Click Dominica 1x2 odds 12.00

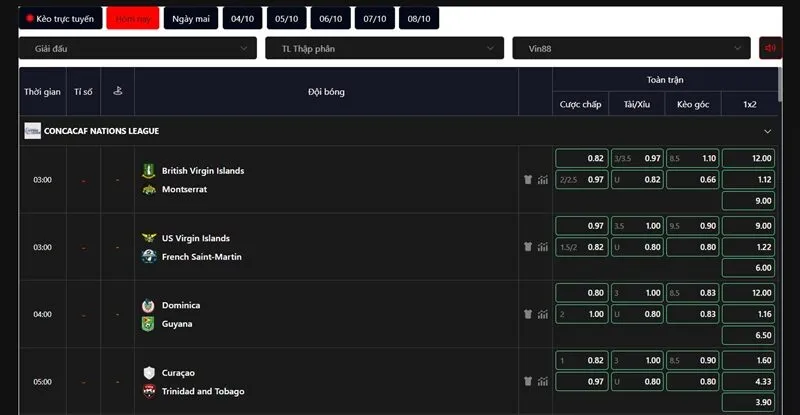(x=748, y=293)
